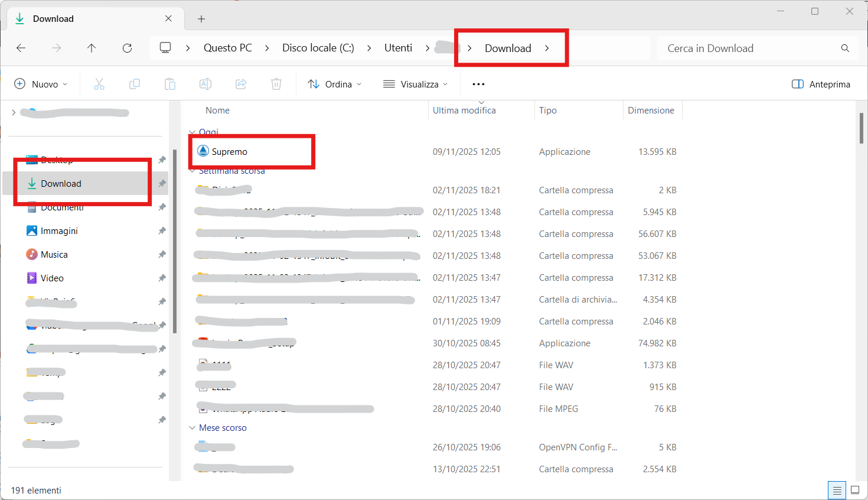Click the Share icon in toolbar
The width and height of the screenshot is (868, 500).
(x=241, y=85)
